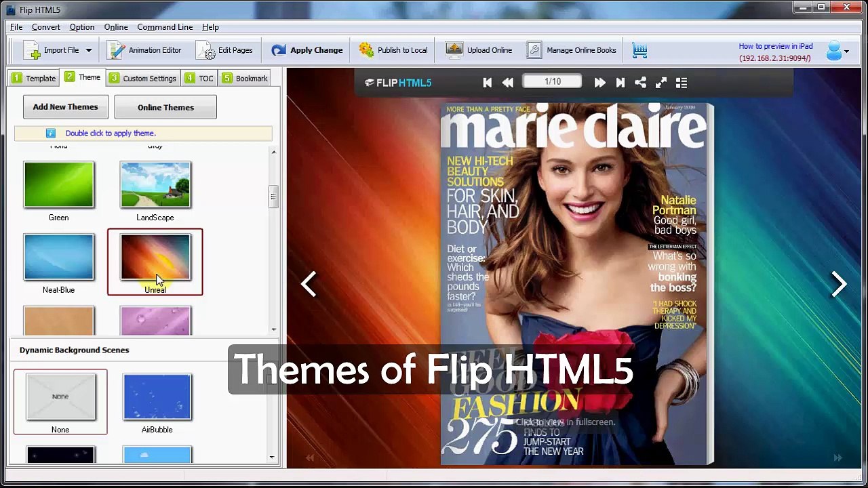Click the Flip HTML5 app icon in title bar
Screen dimensions: 868x488
tap(11, 9)
